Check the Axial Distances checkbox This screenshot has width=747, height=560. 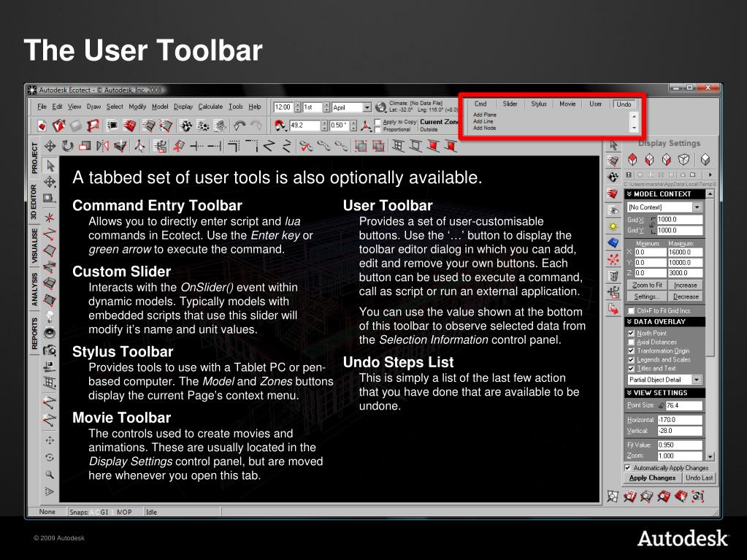point(631,342)
